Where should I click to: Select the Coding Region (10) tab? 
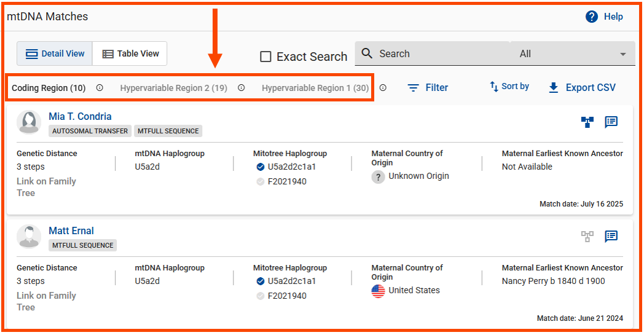(x=49, y=88)
